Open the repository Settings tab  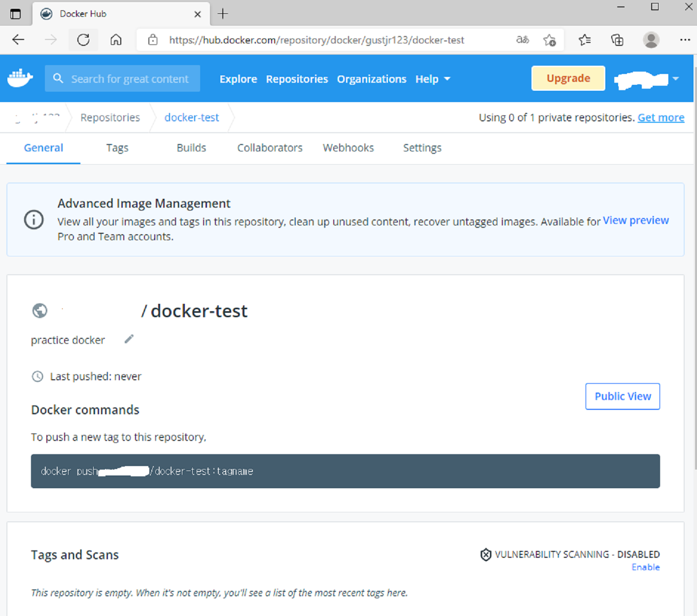pyautogui.click(x=422, y=147)
